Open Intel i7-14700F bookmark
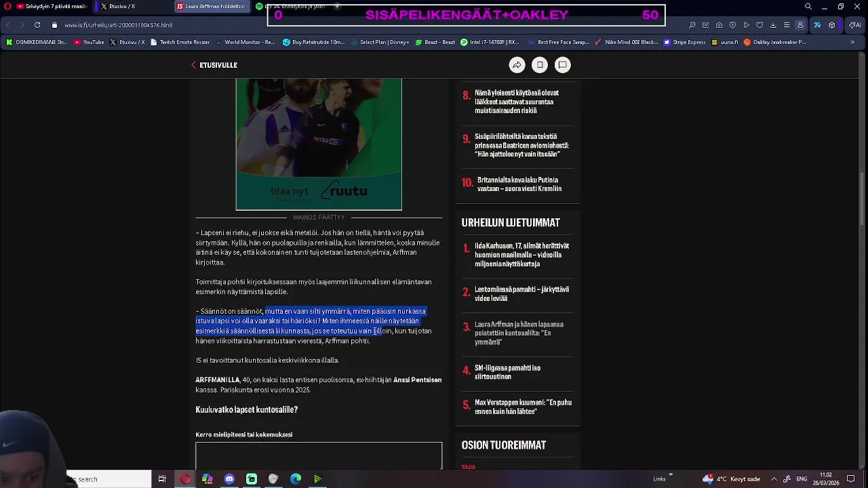Viewport: 868px width, 488px height. tap(490, 42)
